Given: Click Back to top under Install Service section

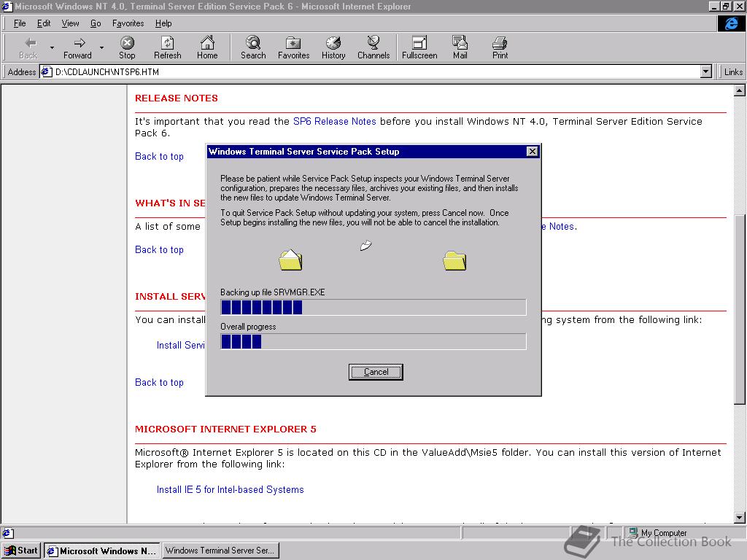Looking at the screenshot, I should coord(159,382).
